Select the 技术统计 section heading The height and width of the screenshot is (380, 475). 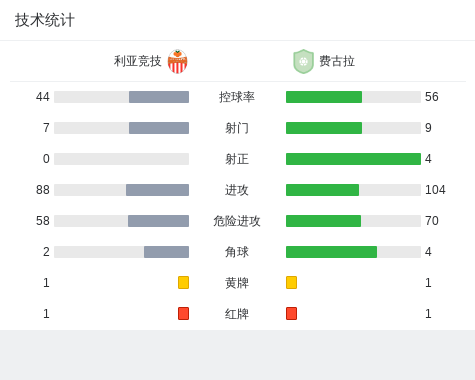coord(45,20)
